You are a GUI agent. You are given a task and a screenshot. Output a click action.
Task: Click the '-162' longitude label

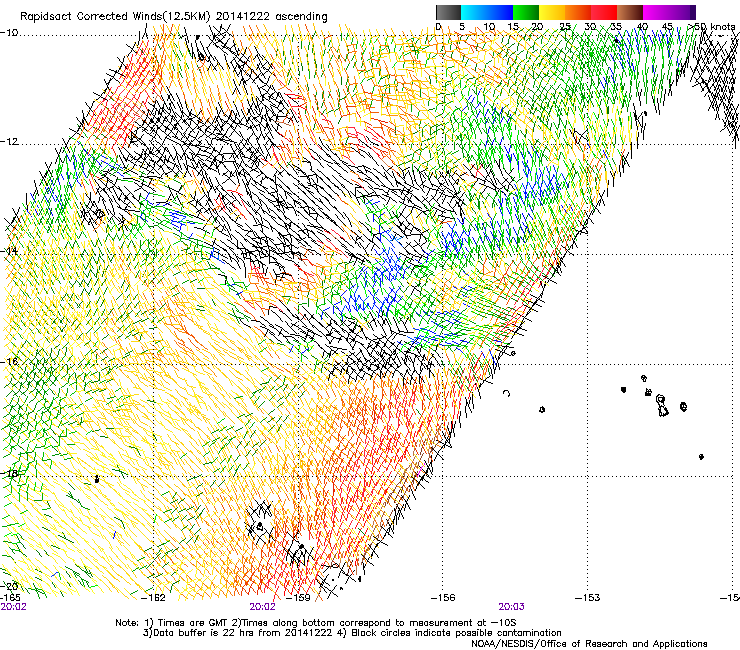click(153, 598)
